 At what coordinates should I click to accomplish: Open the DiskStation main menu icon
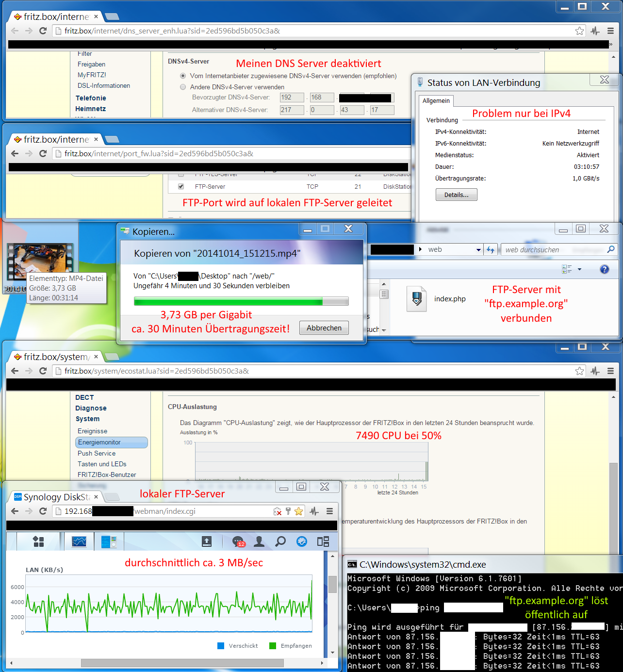(x=38, y=541)
